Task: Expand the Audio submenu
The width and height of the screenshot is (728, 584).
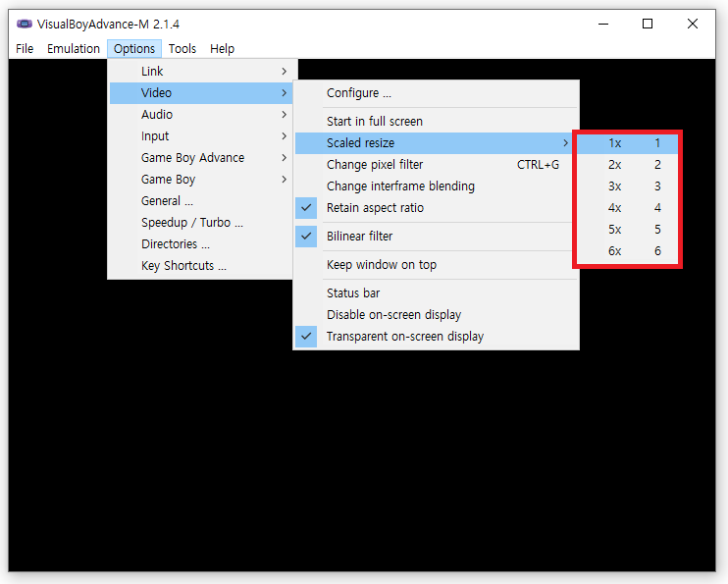Action: (201, 114)
